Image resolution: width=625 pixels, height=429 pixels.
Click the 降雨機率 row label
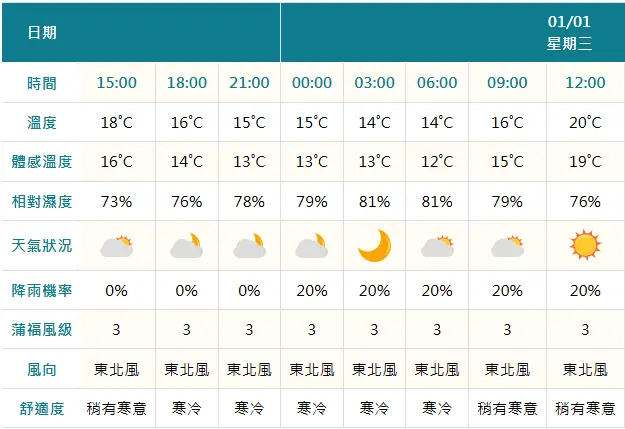point(42,291)
